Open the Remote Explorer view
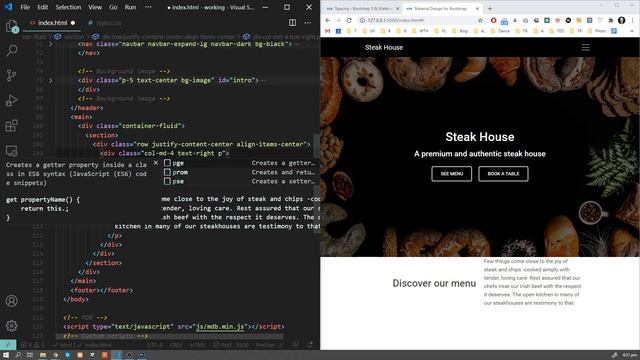 [12, 150]
